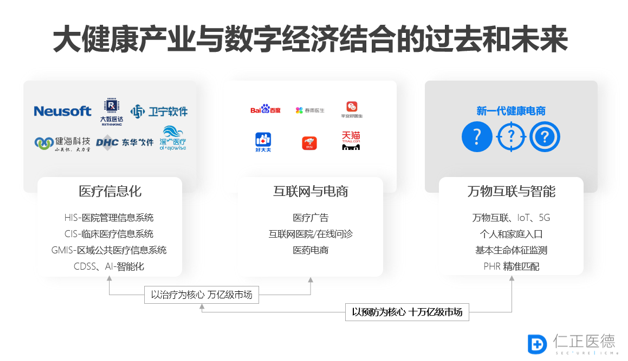Click the ringed question mark icon
Viewport: 628px width, 361px height.
tap(545, 137)
